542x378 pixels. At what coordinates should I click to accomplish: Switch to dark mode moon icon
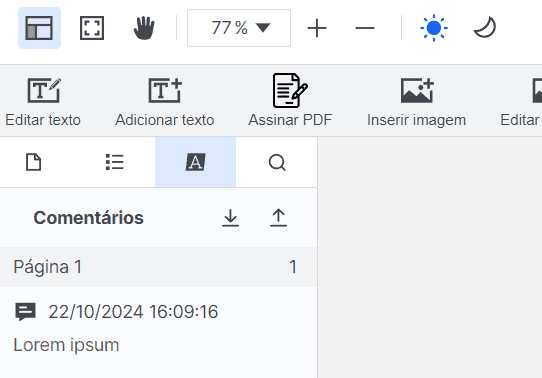pyautogui.click(x=485, y=28)
